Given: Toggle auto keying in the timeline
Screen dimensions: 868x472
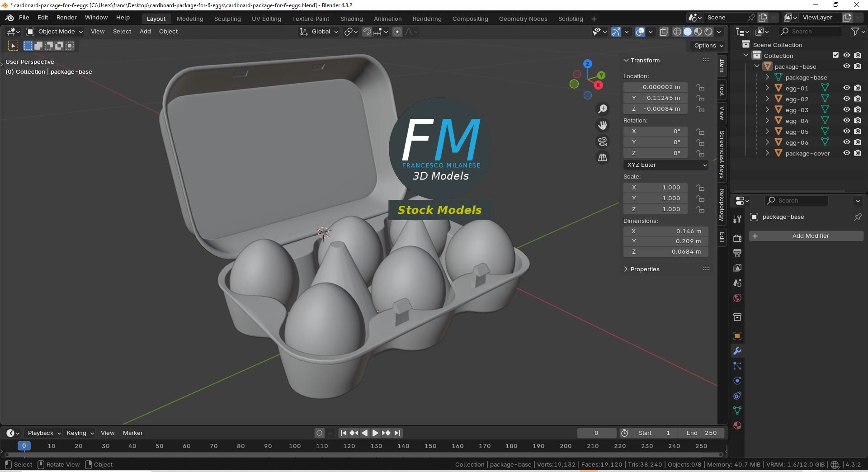Looking at the screenshot, I should 320,433.
